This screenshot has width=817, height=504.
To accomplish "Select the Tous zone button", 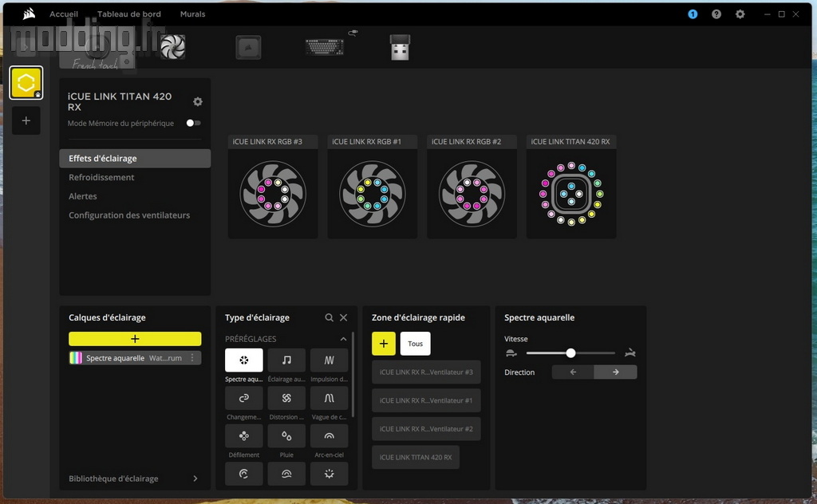I will coord(415,344).
